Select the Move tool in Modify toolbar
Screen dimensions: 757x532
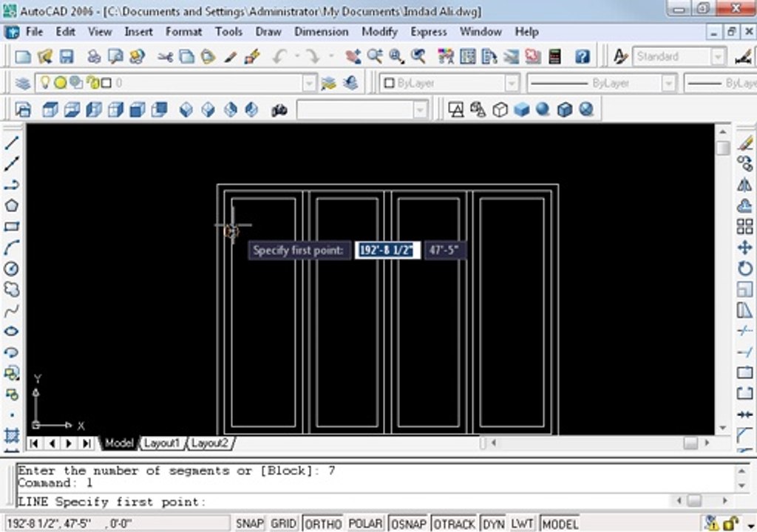pyautogui.click(x=744, y=248)
